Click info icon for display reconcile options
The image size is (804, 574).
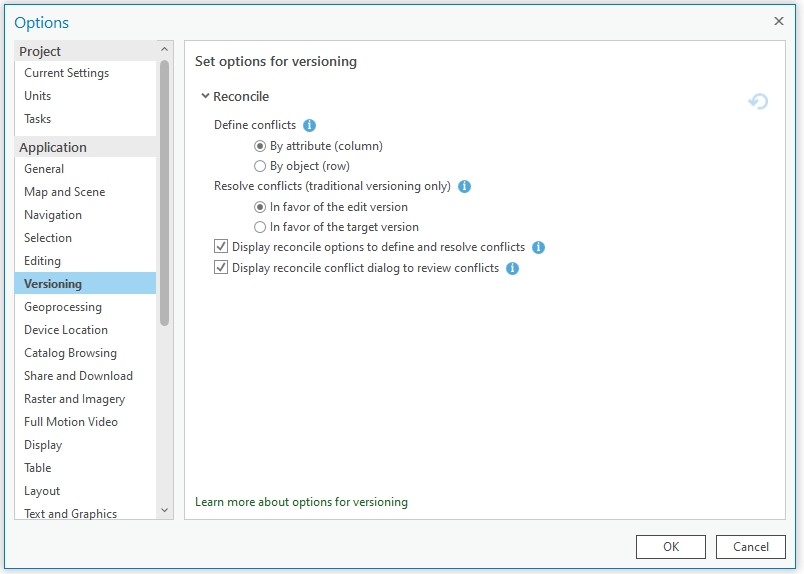click(538, 247)
